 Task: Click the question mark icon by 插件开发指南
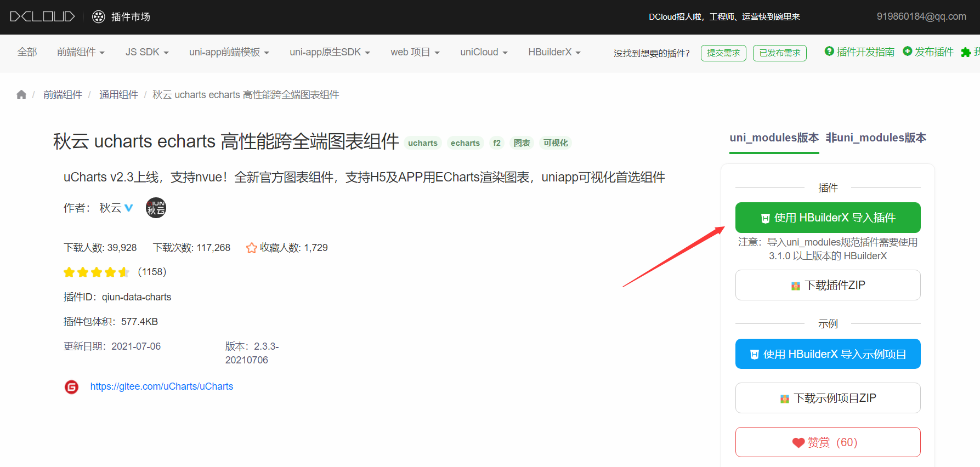click(x=829, y=51)
